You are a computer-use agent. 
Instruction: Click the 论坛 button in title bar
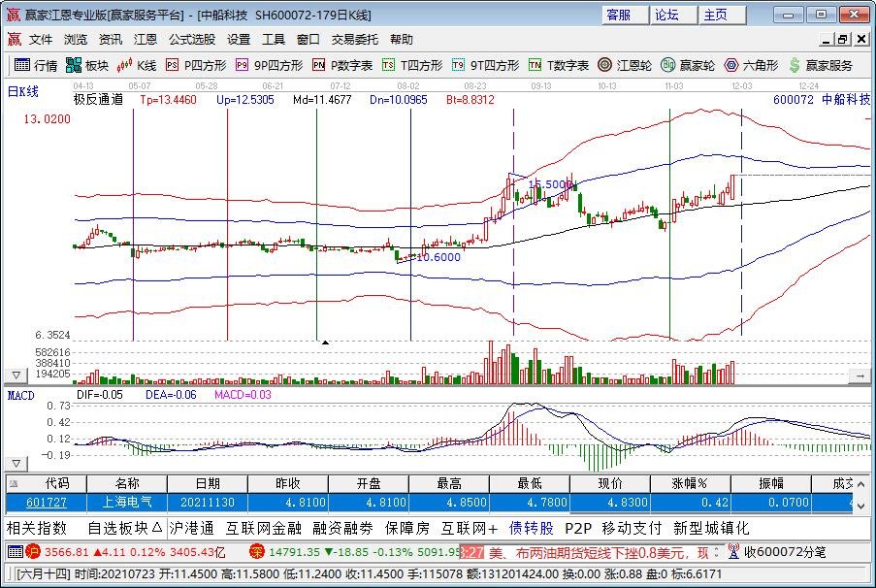coord(673,15)
